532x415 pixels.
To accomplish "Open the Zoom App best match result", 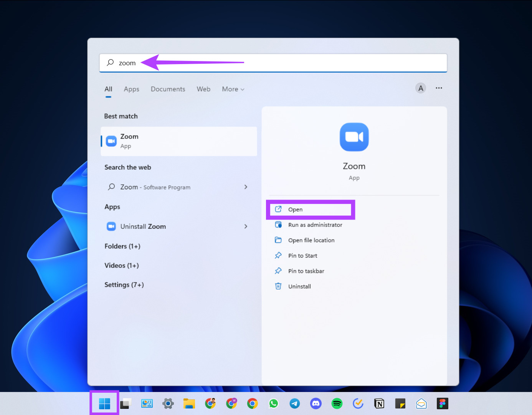I will (x=179, y=141).
